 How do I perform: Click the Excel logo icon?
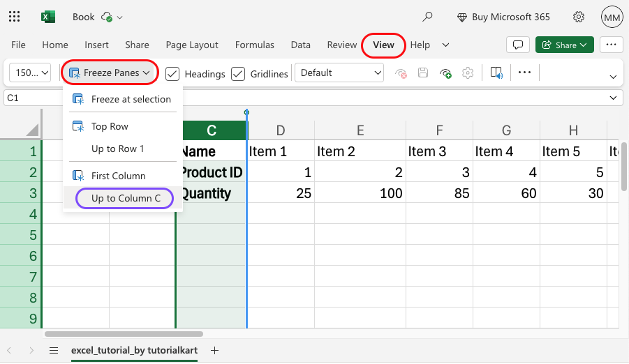(x=48, y=17)
